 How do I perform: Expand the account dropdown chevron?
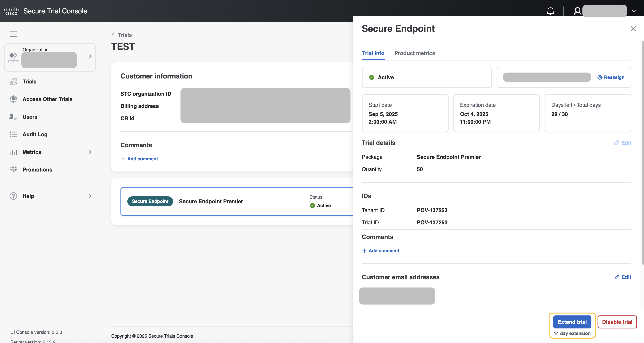[x=634, y=11]
